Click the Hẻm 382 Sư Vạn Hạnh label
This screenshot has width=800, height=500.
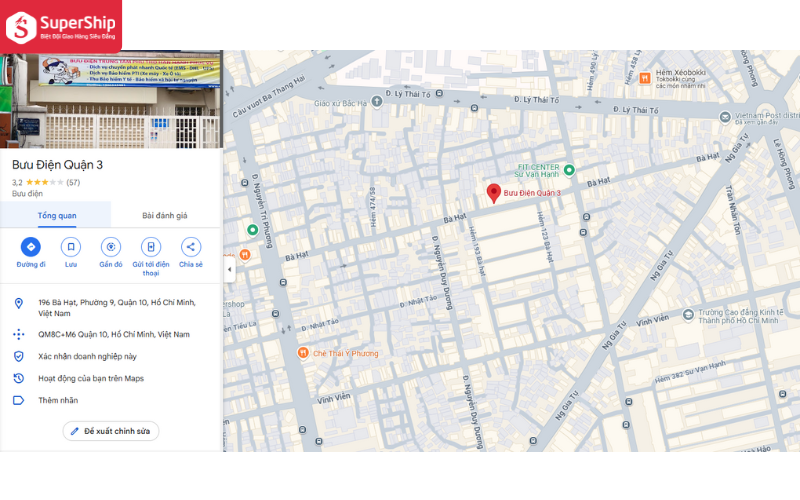click(x=690, y=372)
